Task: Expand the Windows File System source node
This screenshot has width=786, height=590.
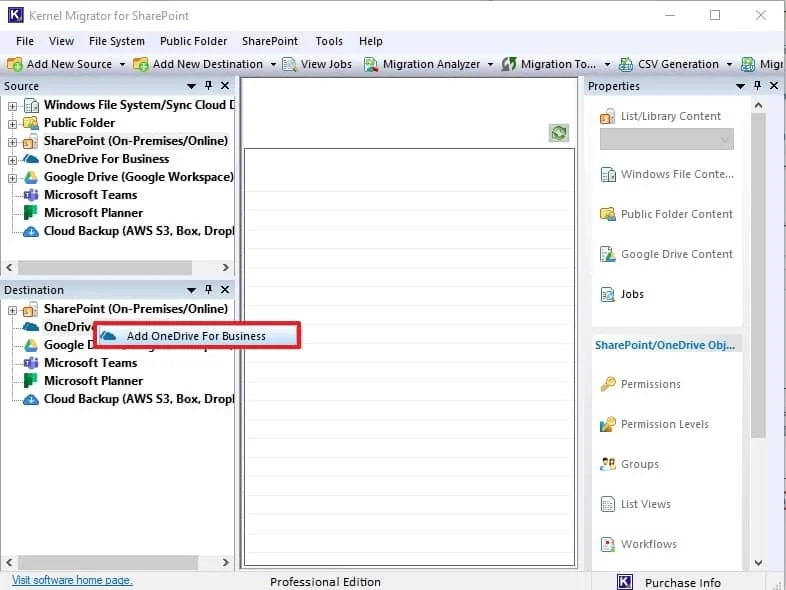Action: pos(13,106)
